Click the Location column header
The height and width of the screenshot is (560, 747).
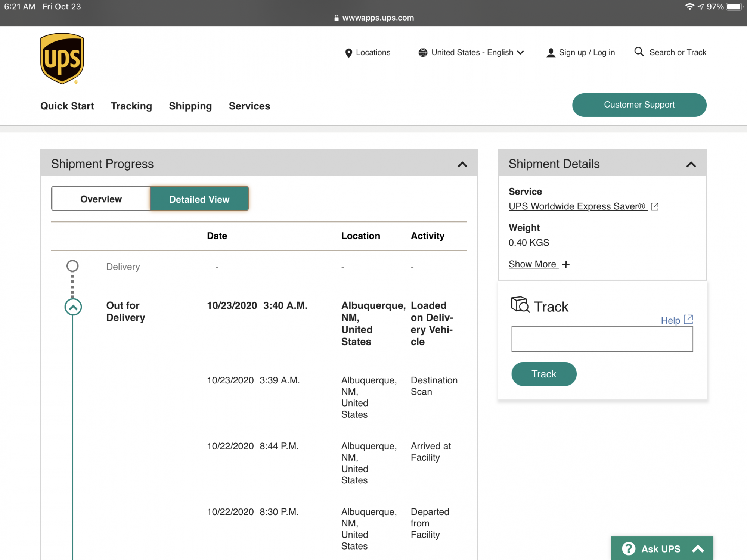[x=361, y=236]
